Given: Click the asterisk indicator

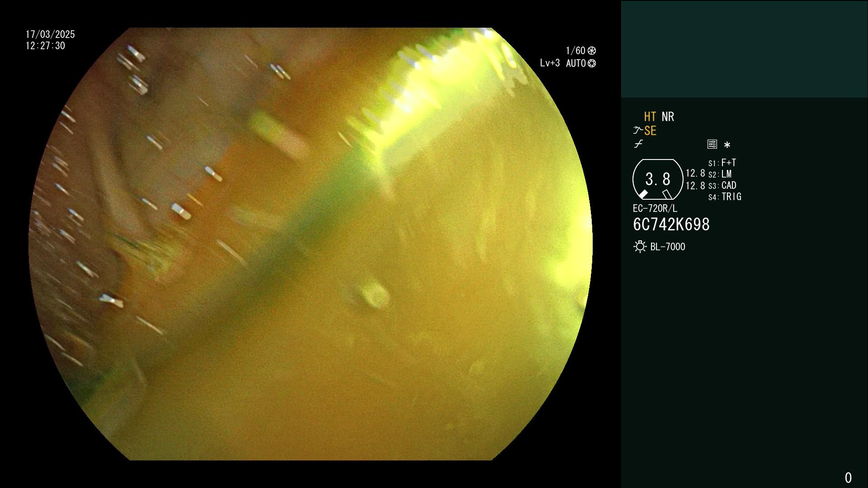Looking at the screenshot, I should tap(727, 145).
